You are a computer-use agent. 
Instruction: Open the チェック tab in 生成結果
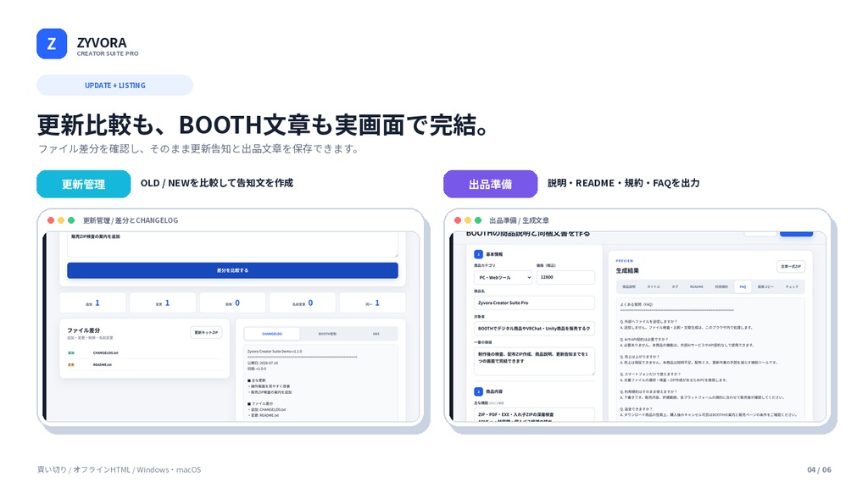pos(792,286)
